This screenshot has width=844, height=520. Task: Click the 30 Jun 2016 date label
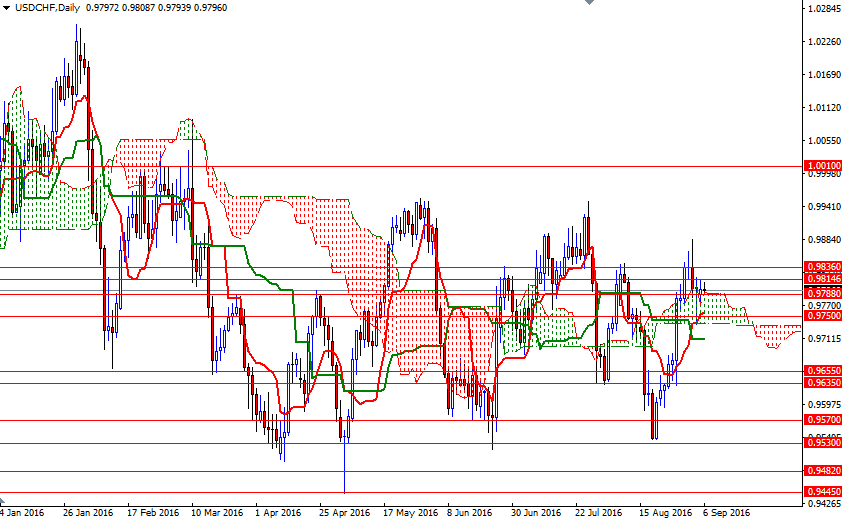536,513
